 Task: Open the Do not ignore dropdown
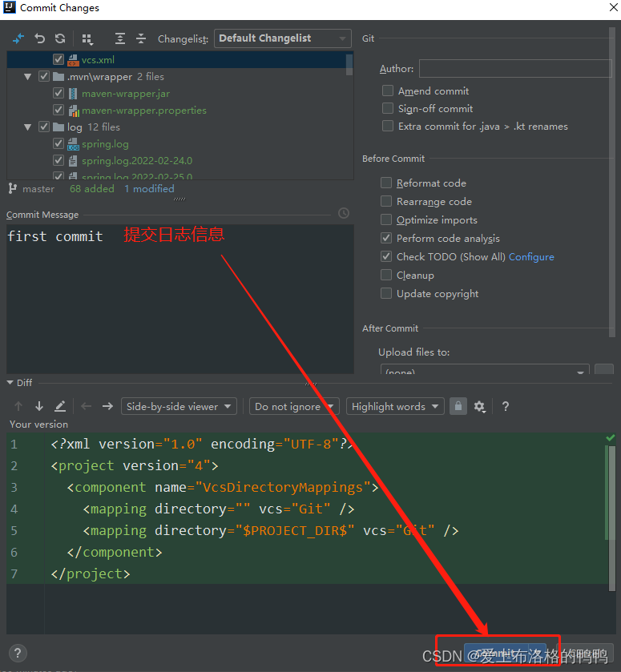coord(294,406)
